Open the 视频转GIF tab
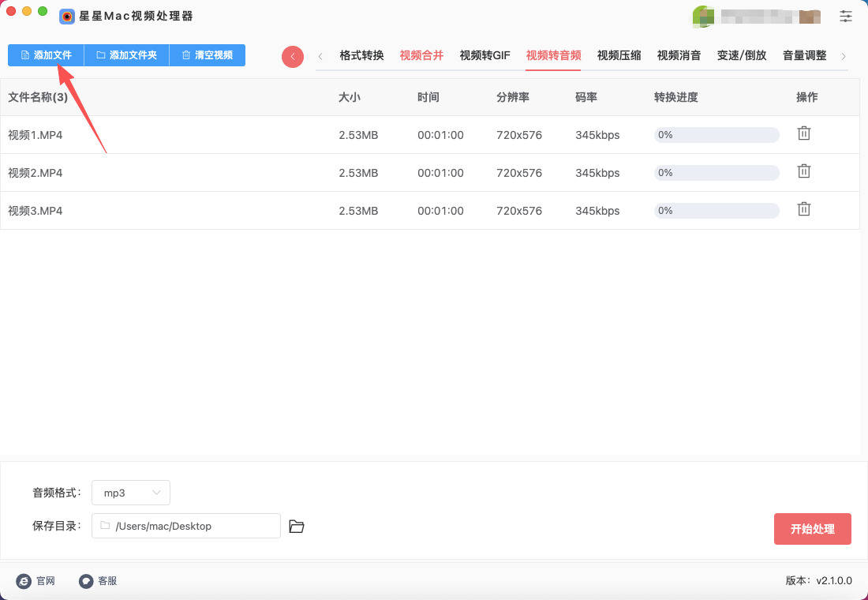The width and height of the screenshot is (868, 600). pos(485,55)
